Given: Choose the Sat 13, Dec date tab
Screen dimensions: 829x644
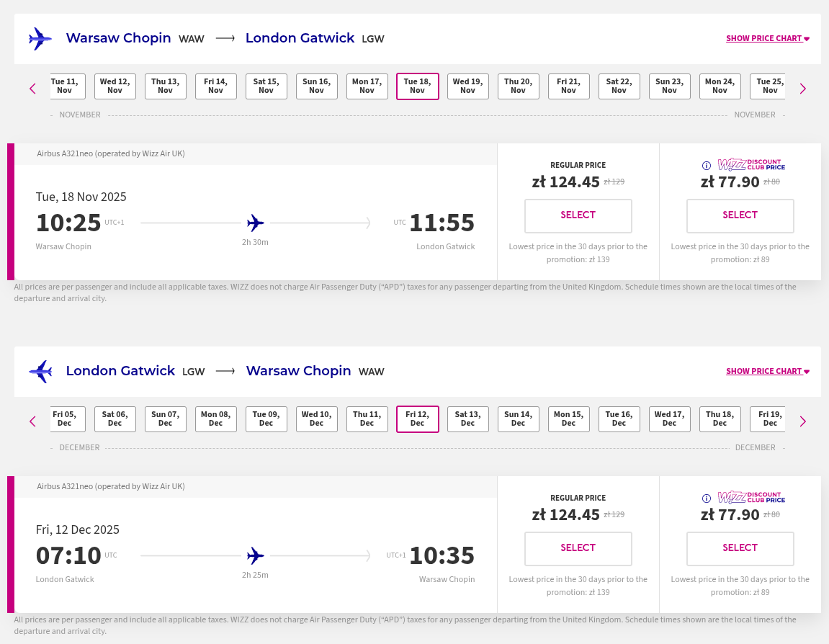Looking at the screenshot, I should (x=468, y=419).
